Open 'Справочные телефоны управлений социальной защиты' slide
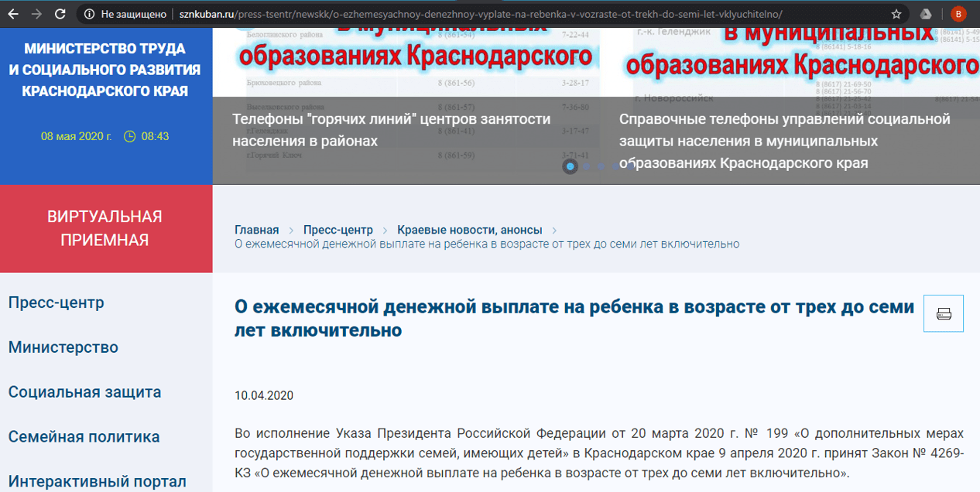The image size is (980, 492). click(x=784, y=141)
